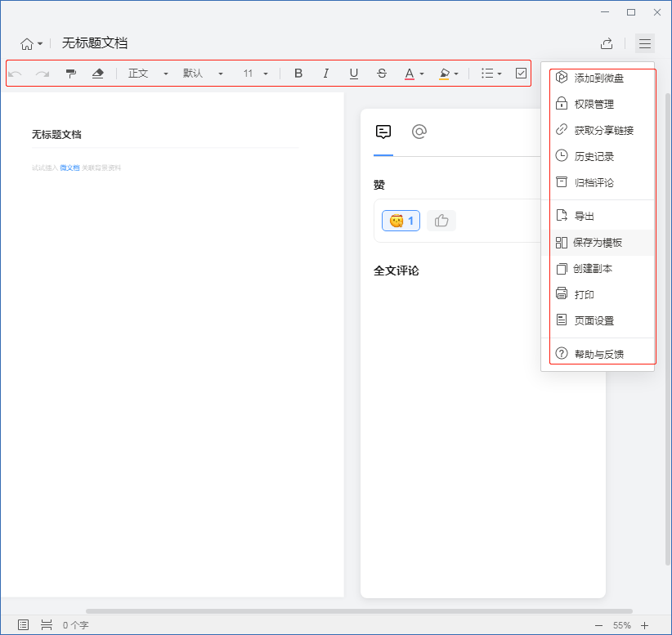The width and height of the screenshot is (672, 635).
Task: Click the 微文档 link in placeholder
Action: 69,168
